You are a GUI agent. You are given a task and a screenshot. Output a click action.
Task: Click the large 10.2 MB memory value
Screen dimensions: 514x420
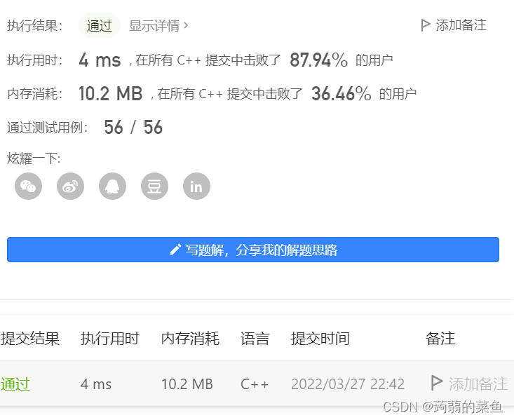coord(111,93)
